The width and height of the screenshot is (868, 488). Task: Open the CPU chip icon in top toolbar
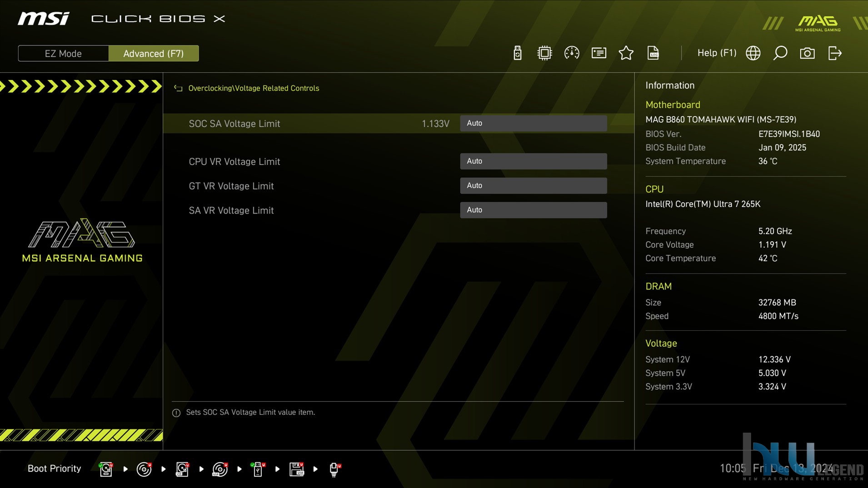[x=544, y=53]
